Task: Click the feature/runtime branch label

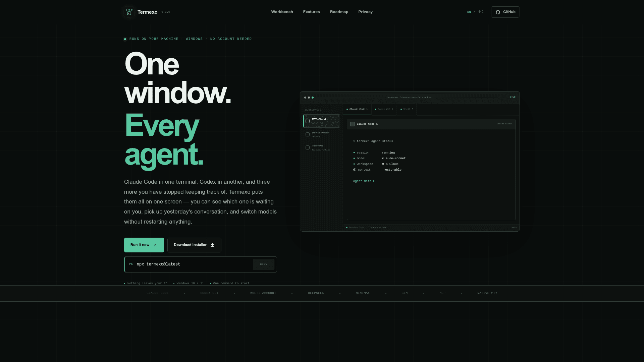Action: click(x=321, y=150)
